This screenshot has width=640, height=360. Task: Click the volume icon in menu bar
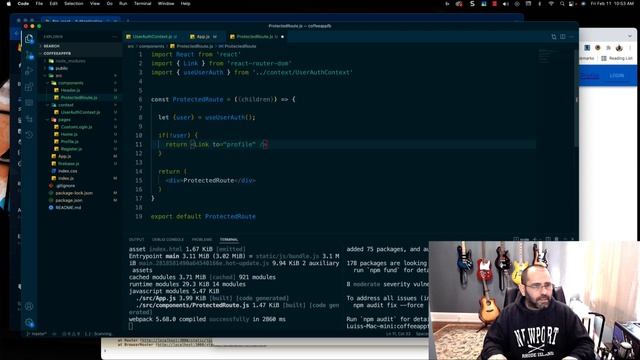[506, 4]
